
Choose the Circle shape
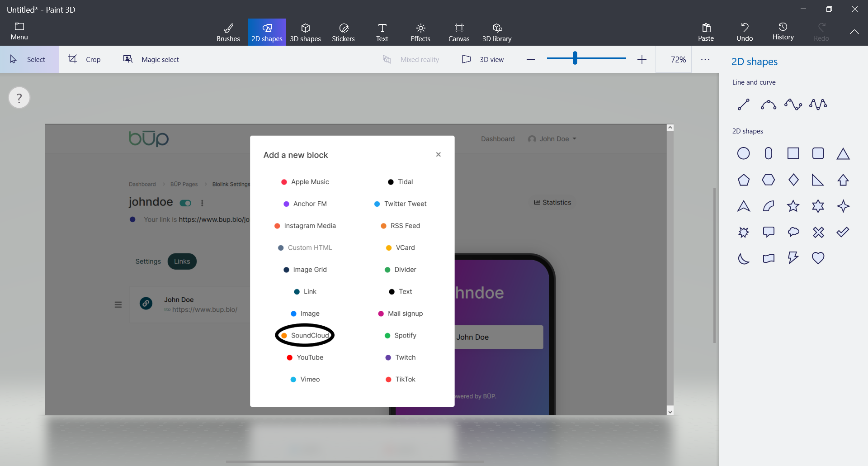744,153
